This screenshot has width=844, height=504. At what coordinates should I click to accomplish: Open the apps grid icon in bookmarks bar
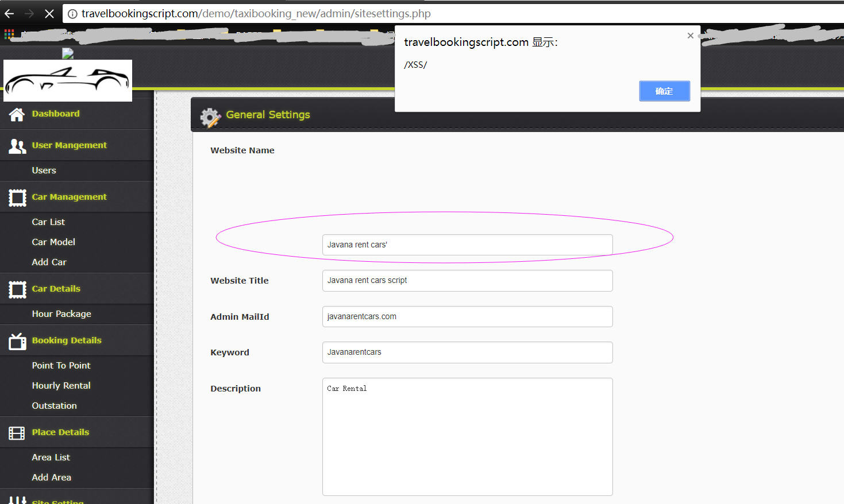pos(9,34)
